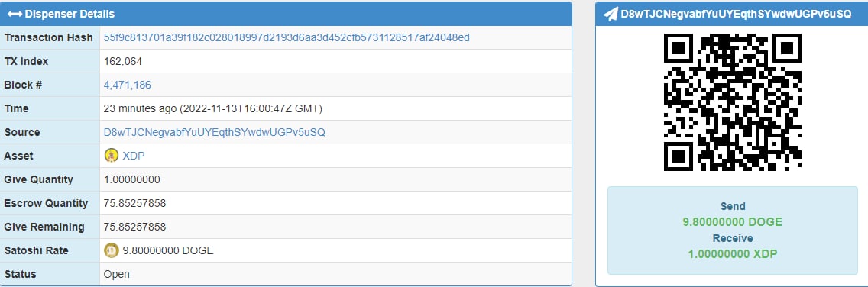Click the QR code image

click(x=732, y=102)
